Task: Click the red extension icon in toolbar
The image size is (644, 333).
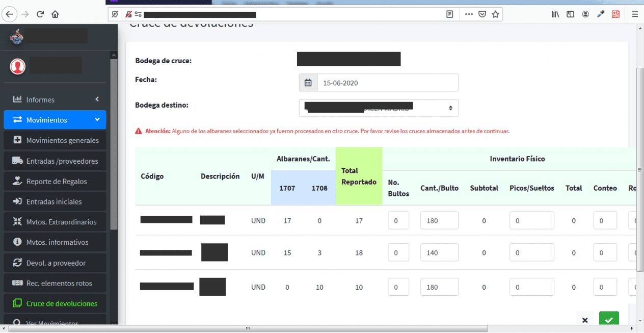Action: 616,14
